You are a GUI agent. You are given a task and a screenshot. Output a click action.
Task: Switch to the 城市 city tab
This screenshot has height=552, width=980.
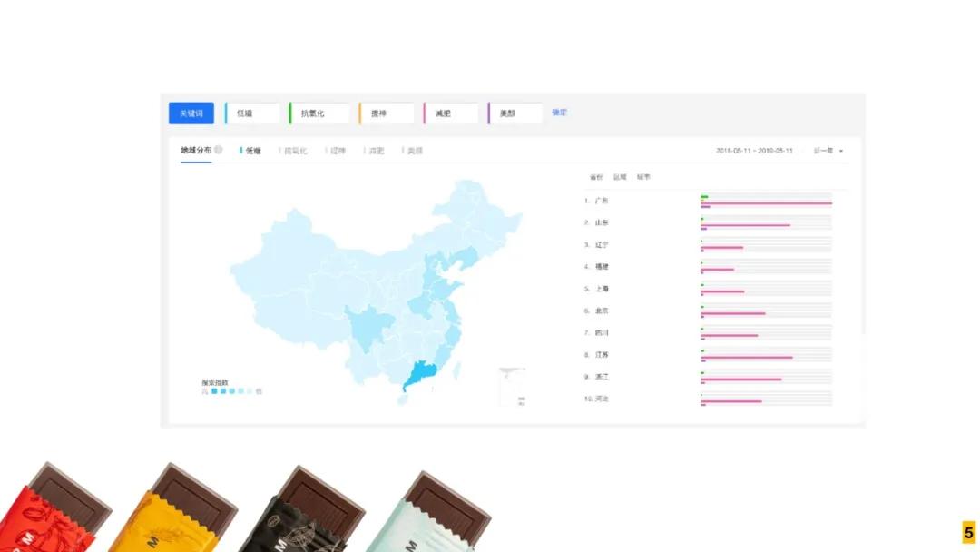(643, 177)
